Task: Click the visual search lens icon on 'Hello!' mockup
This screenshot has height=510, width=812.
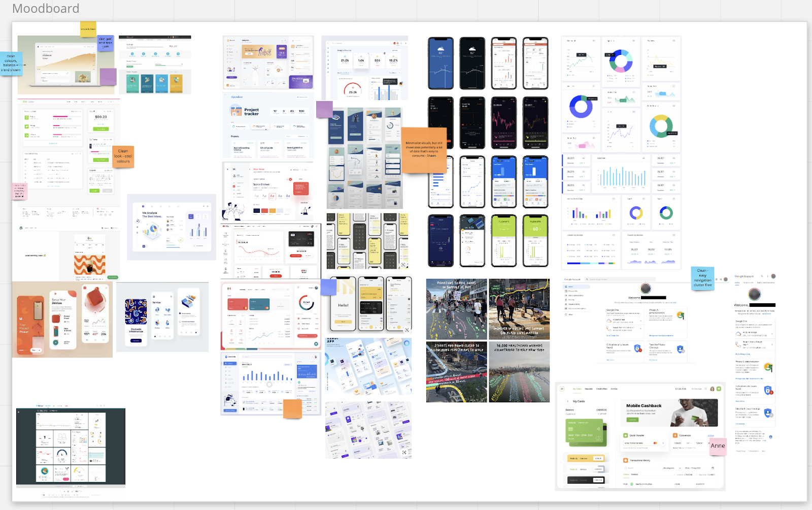Action: (x=407, y=330)
